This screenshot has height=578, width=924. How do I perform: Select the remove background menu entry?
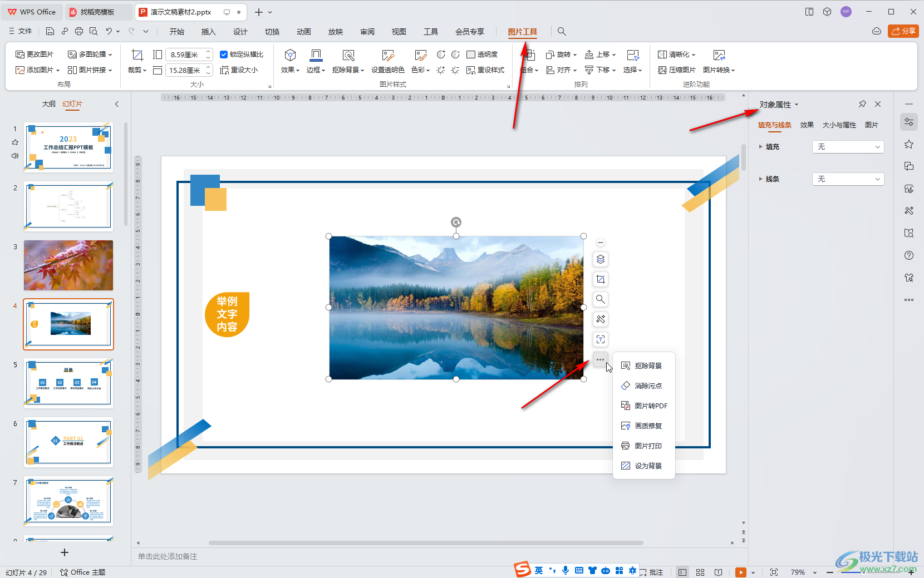pos(643,365)
